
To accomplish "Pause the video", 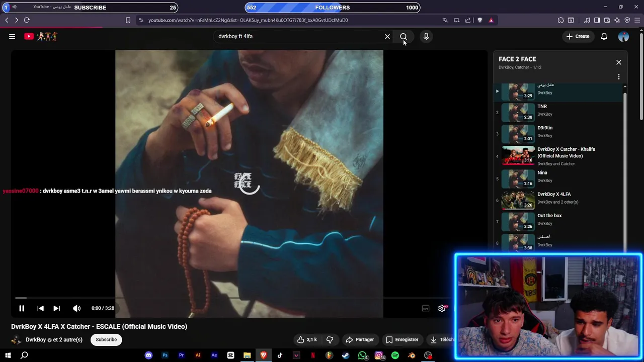I will click(22, 308).
